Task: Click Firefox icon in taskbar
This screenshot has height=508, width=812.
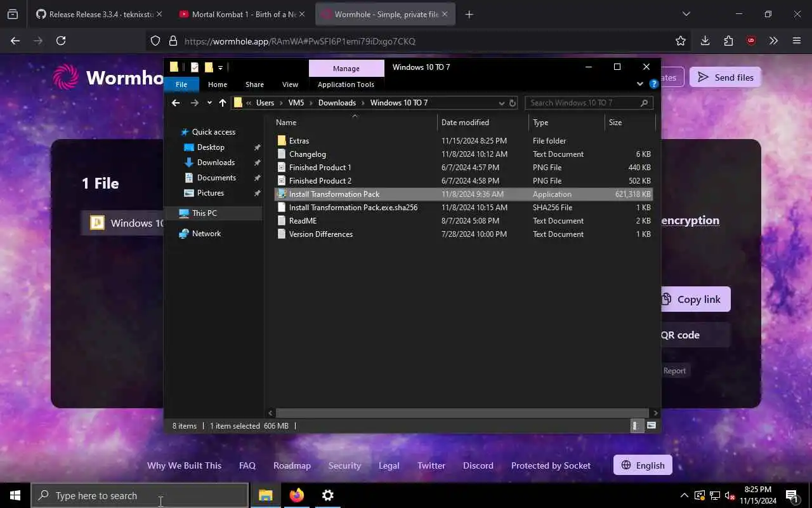Action: (x=297, y=495)
